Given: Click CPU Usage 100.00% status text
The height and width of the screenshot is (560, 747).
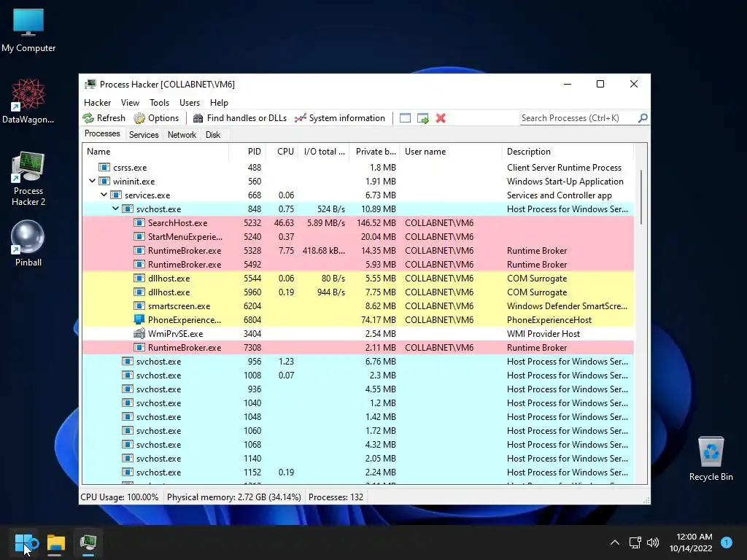Looking at the screenshot, I should (120, 497).
